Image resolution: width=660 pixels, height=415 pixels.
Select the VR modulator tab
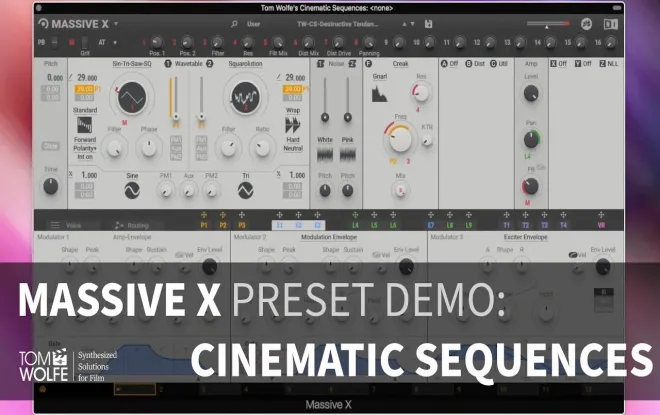coord(601,225)
